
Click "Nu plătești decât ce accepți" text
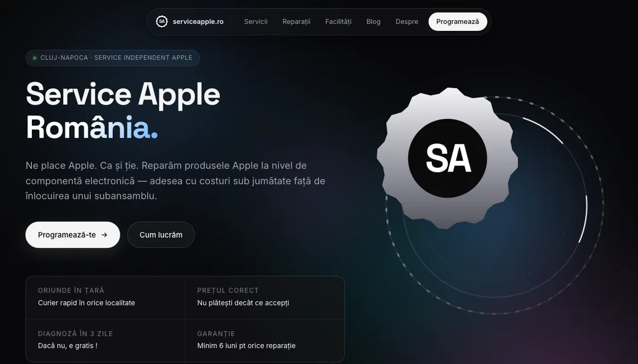[x=243, y=303]
